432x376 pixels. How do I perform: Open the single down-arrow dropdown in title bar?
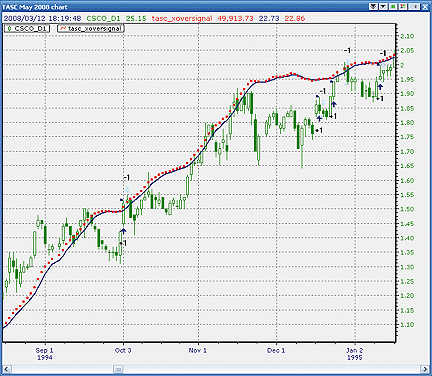[383, 6]
